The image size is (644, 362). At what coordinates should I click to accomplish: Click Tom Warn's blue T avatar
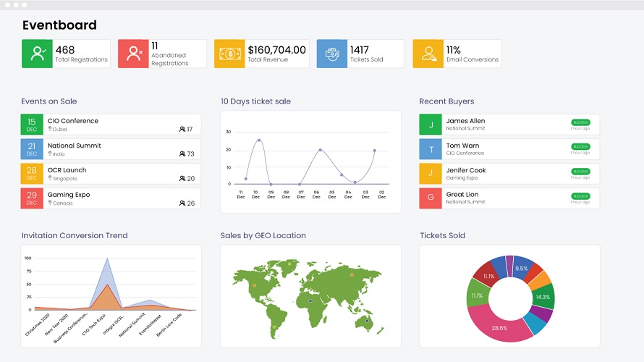(x=431, y=149)
